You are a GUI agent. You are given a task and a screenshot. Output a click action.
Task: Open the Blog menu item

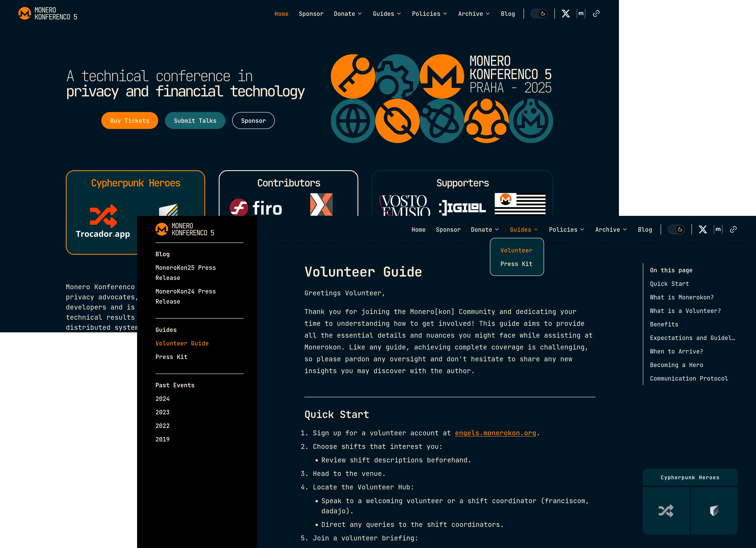point(508,14)
